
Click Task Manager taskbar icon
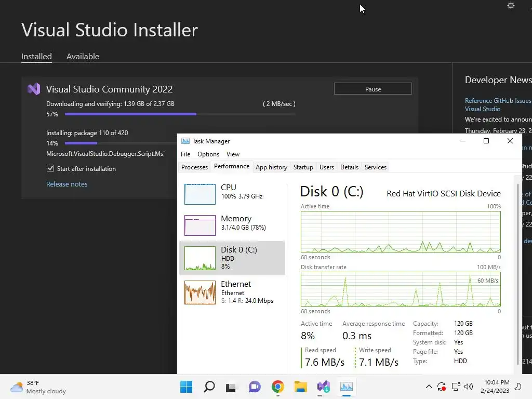tap(347, 387)
